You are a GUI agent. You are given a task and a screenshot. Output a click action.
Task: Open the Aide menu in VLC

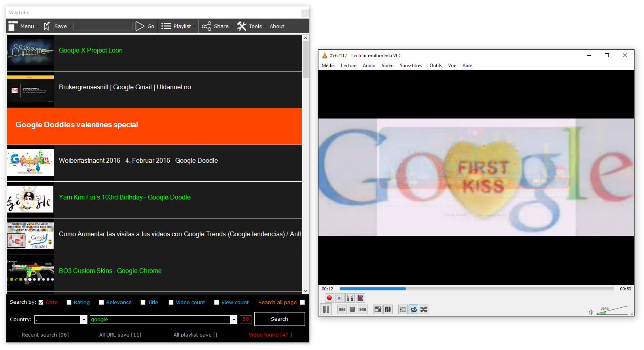tap(467, 66)
